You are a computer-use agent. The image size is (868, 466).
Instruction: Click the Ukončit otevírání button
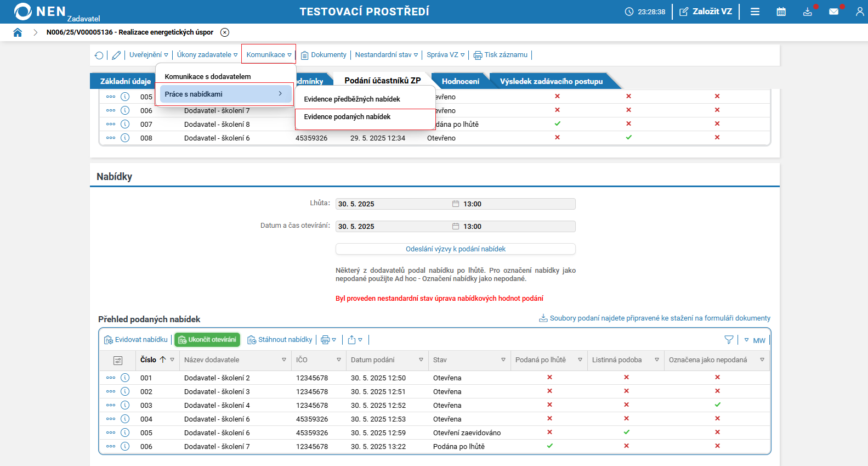[207, 340]
